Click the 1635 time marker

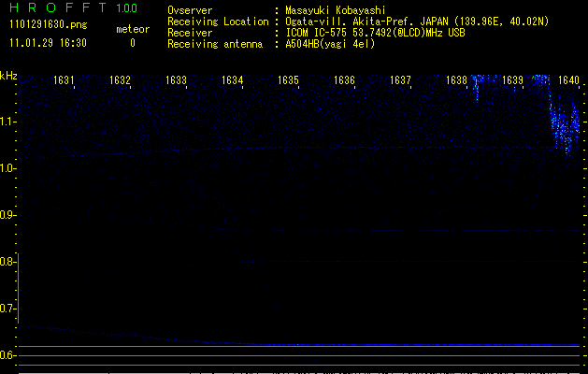288,80
